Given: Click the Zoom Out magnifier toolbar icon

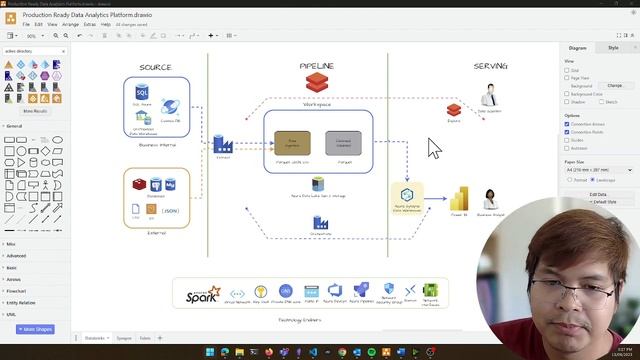Looking at the screenshot, I should [66, 36].
